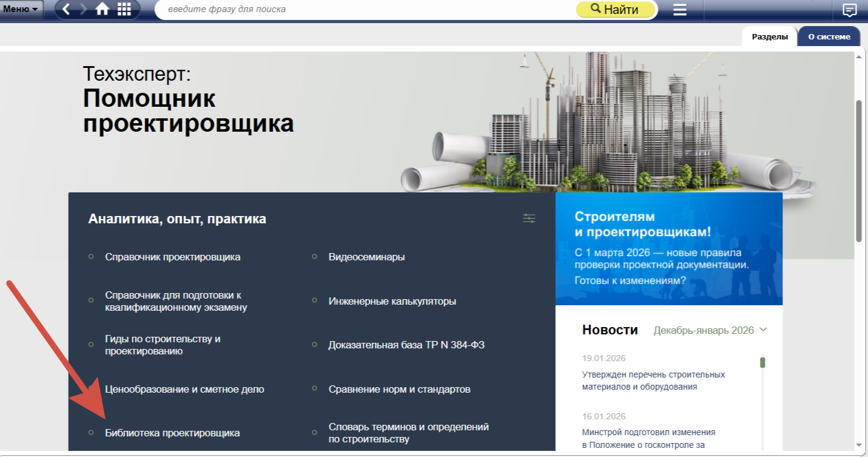Switch to the О системе tab

click(829, 36)
